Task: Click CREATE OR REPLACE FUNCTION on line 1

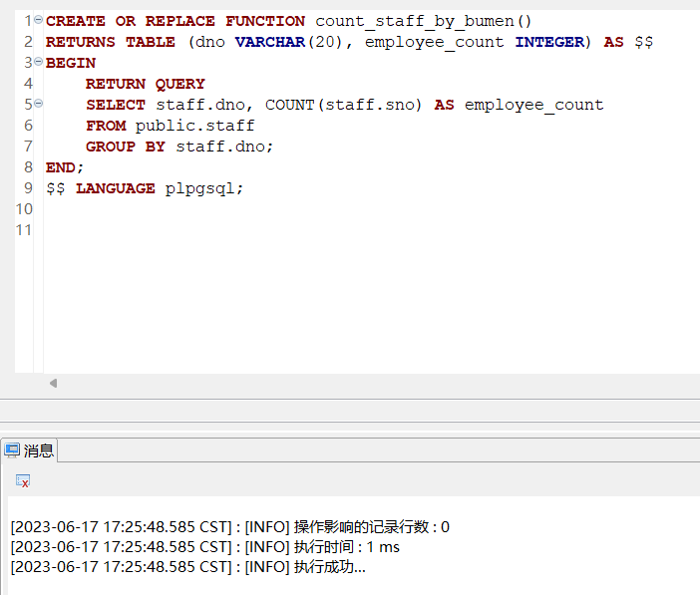Action: [175, 21]
